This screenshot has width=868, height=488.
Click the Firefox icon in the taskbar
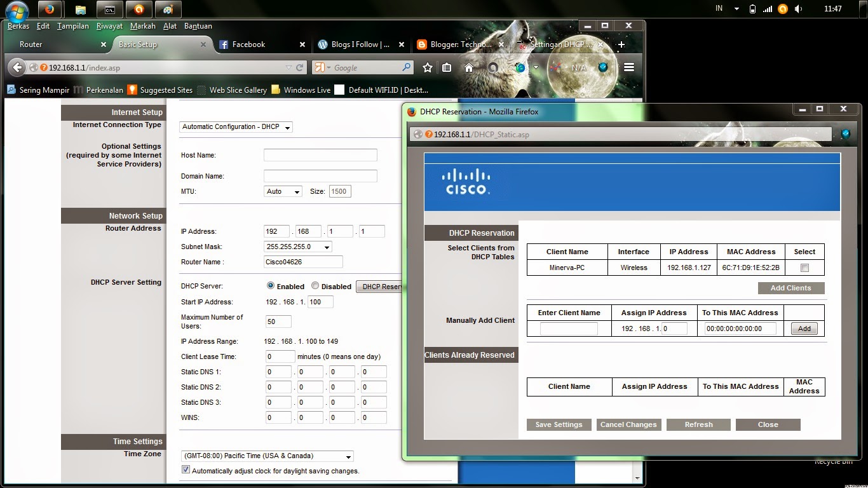click(x=49, y=10)
